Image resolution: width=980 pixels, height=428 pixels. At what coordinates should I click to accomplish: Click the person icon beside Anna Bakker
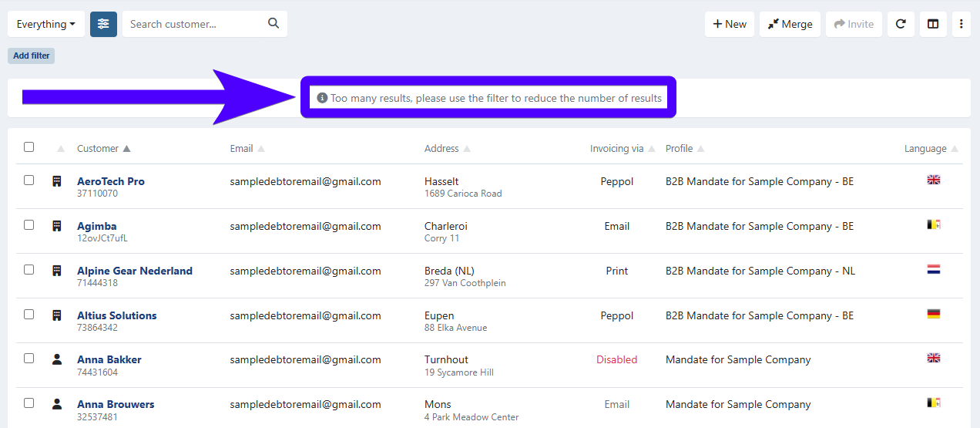pos(56,359)
